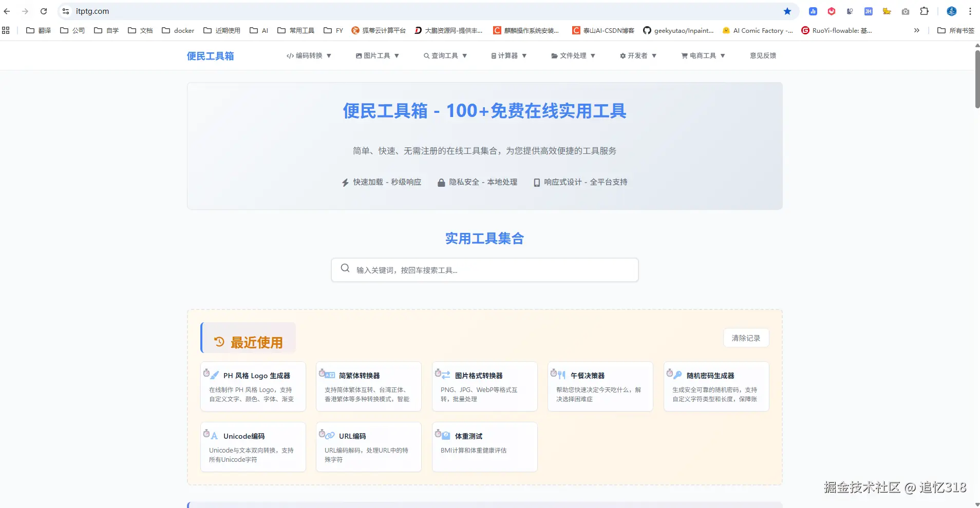Screen dimensions: 980x508
Task: Open the 文档 bookmark folder
Action: tap(140, 30)
